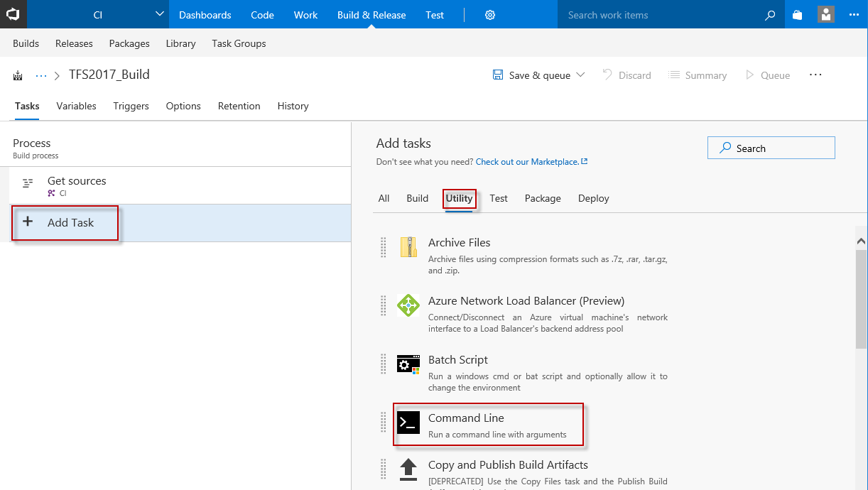Click the drag handle beside Archive Files
Viewport: 868px width, 490px height.
tap(384, 247)
